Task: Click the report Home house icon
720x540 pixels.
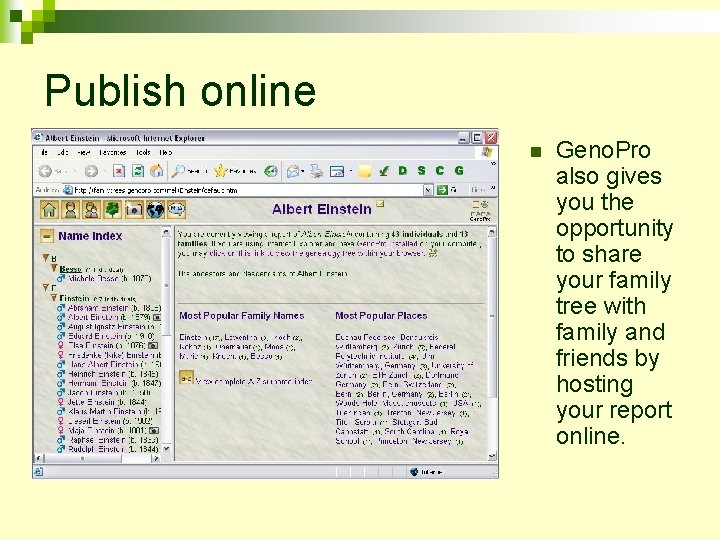Action: (49, 210)
